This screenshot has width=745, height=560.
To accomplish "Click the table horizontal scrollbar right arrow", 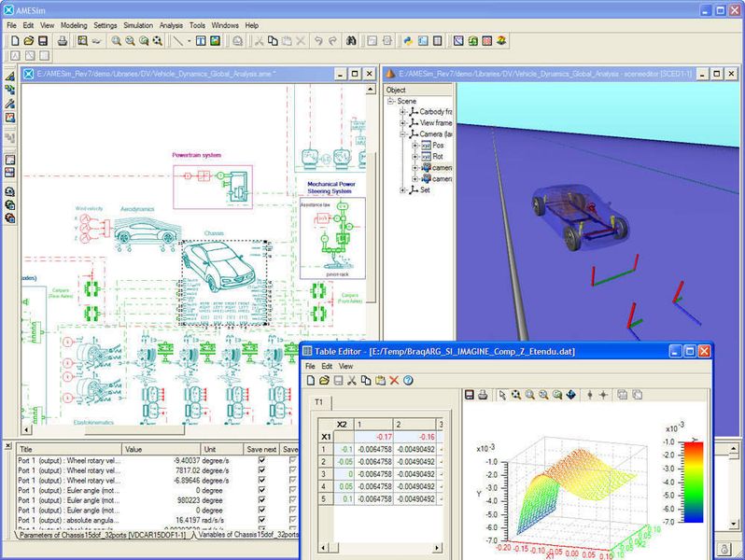I will (437, 548).
